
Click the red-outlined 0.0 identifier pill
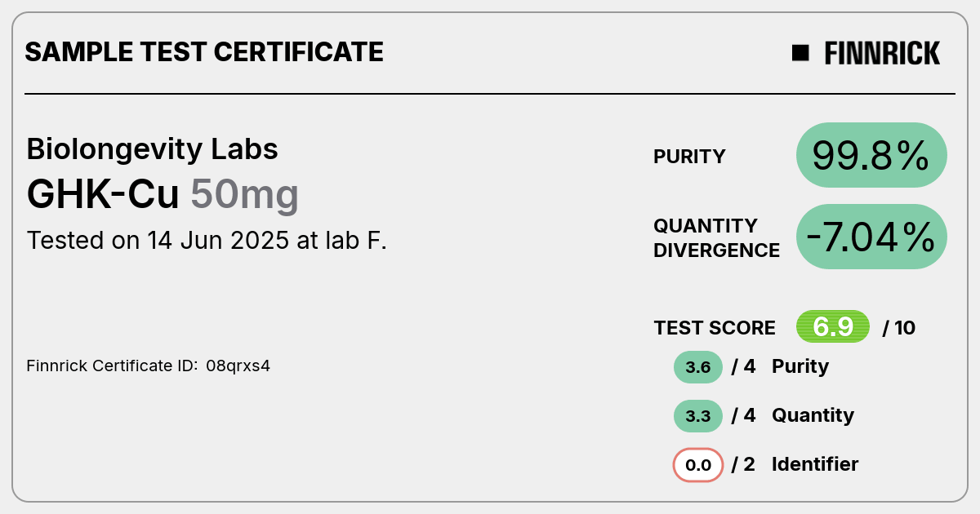(698, 465)
